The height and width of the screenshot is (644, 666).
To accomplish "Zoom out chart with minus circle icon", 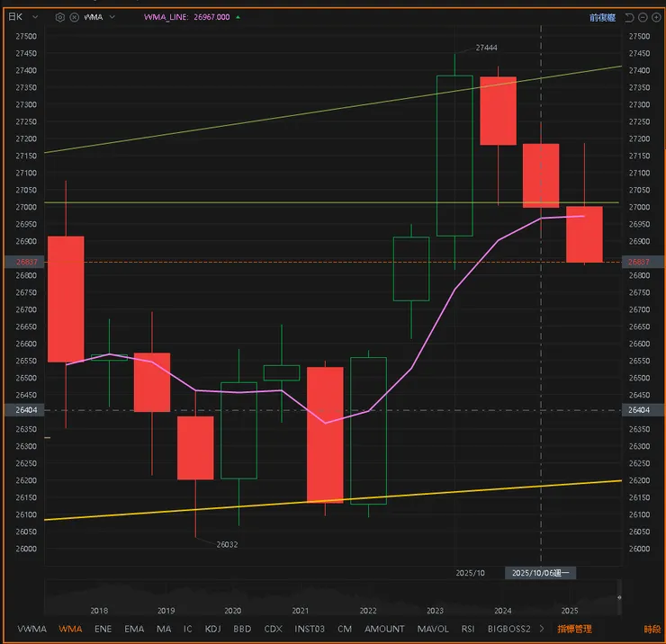I will point(643,17).
